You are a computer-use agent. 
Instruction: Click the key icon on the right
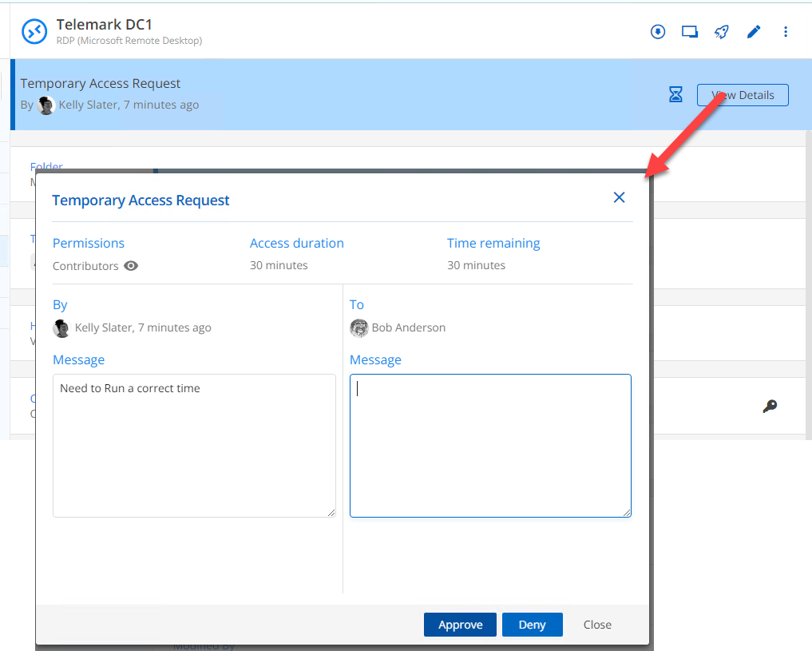(770, 407)
